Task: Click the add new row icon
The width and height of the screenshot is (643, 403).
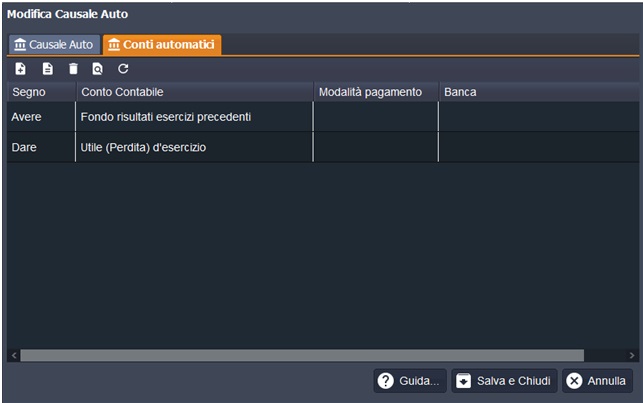Action: [21, 69]
